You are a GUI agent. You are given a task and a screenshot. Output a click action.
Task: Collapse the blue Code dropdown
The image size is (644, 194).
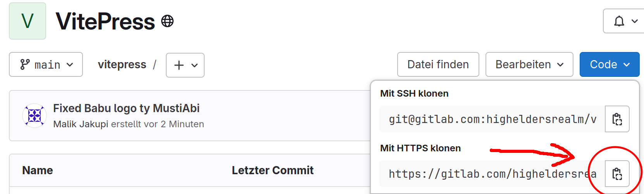click(610, 64)
